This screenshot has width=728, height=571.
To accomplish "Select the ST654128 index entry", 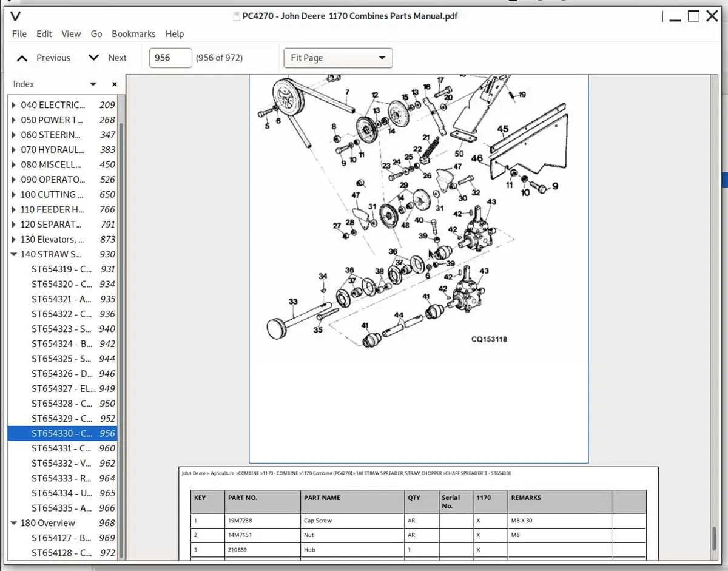I will (x=62, y=553).
